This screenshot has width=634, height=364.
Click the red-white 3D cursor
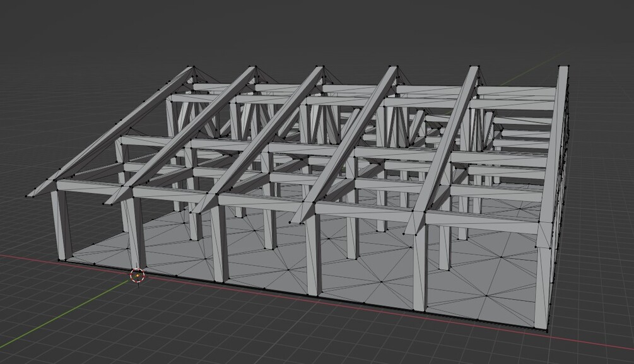[138, 276]
